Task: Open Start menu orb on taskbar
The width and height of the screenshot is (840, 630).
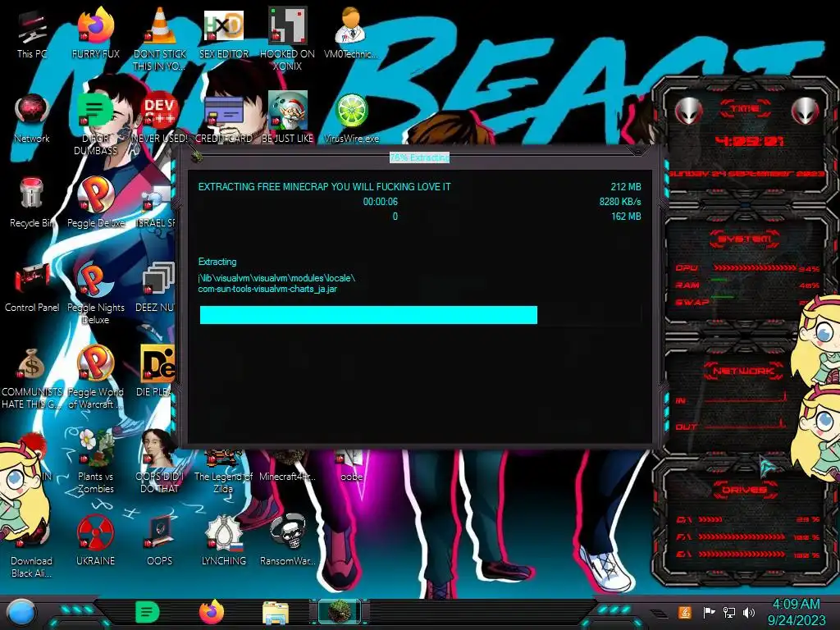Action: point(21,612)
